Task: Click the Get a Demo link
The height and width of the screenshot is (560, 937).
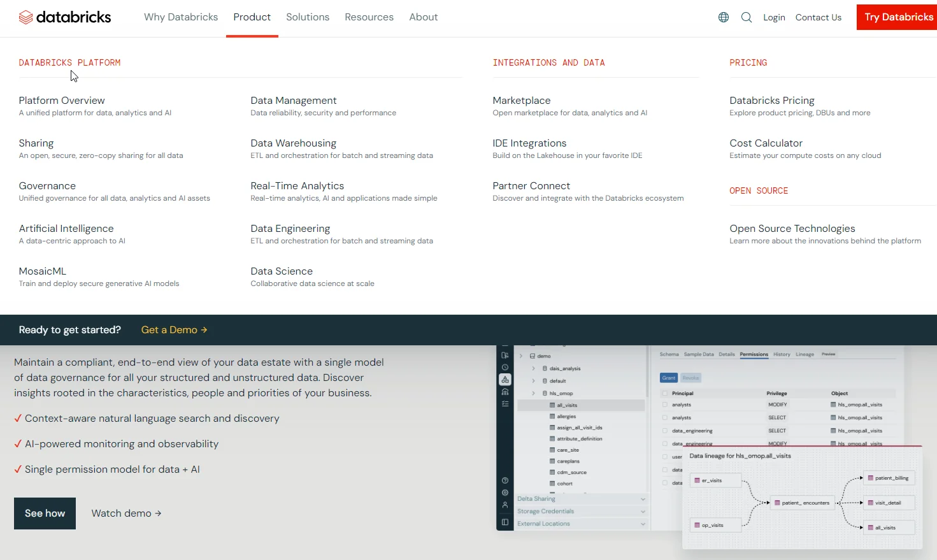Action: [174, 330]
